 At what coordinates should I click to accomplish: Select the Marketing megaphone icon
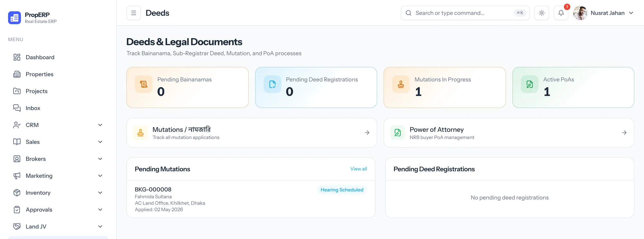click(x=17, y=176)
